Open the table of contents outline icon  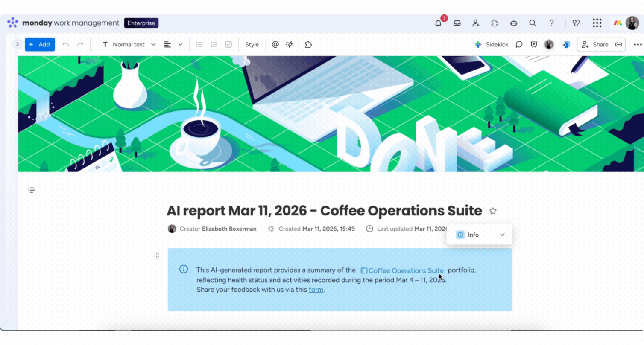coord(32,190)
